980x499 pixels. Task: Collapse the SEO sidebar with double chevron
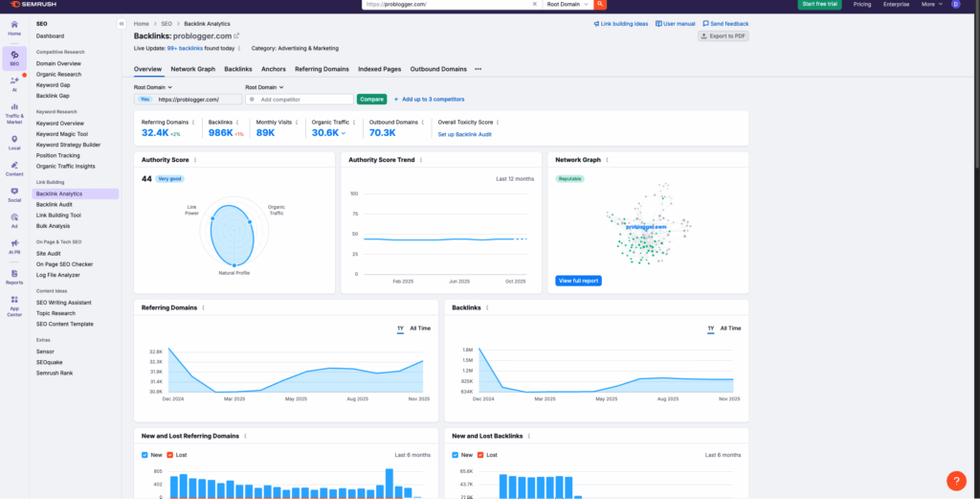(122, 24)
